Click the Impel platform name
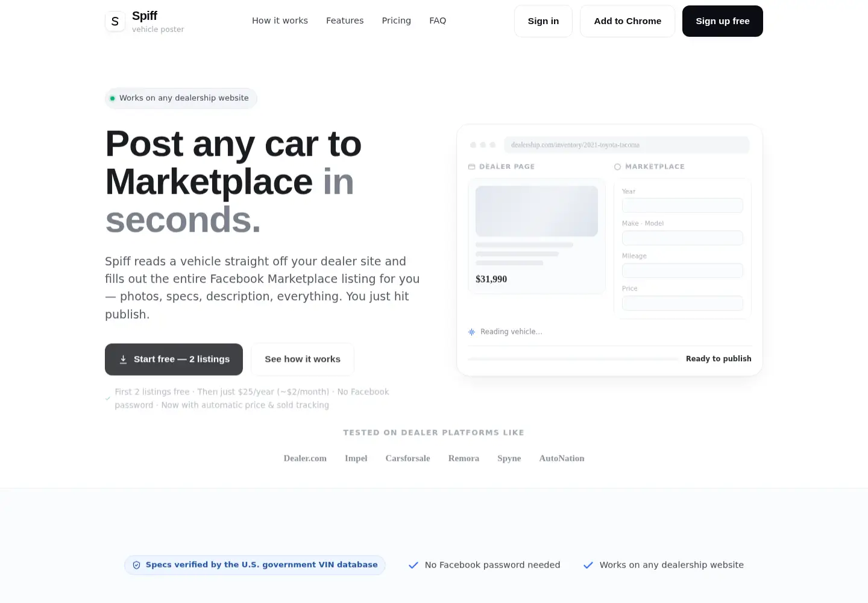 [x=356, y=458]
